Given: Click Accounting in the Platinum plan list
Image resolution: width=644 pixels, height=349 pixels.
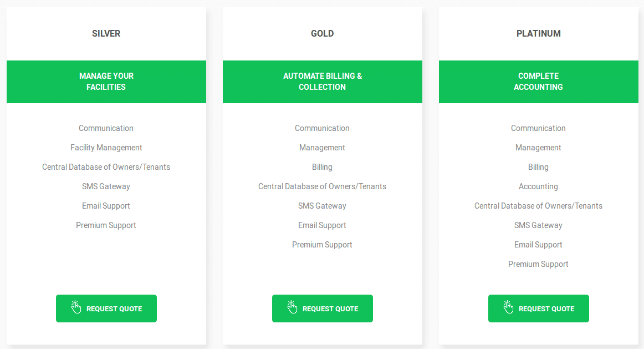Looking at the screenshot, I should point(538,186).
